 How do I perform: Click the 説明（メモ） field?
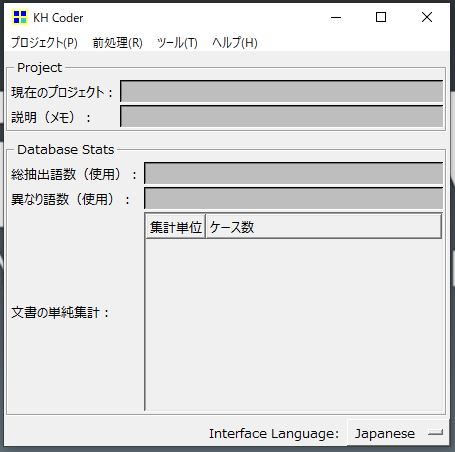coord(281,116)
